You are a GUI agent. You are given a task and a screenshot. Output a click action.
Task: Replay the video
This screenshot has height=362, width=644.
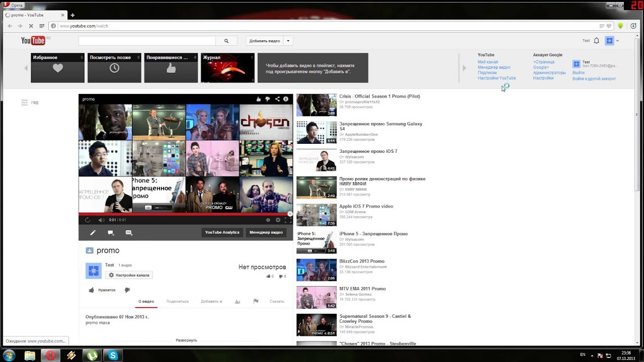[x=88, y=220]
